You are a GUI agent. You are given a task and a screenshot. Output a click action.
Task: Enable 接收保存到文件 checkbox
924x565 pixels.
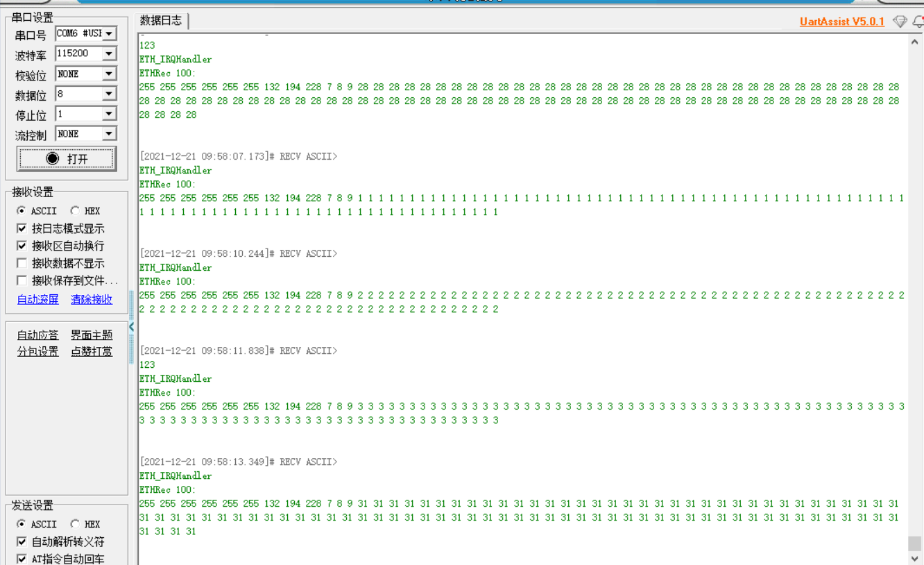tap(22, 280)
